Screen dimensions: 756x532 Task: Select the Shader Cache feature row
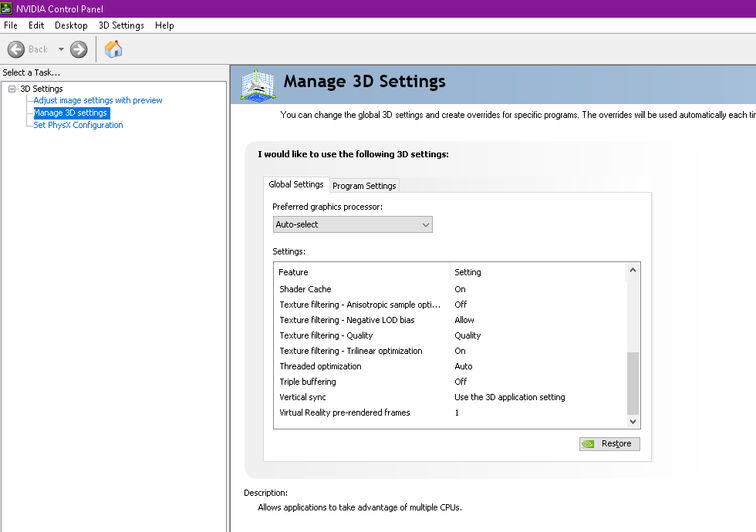(x=451, y=289)
